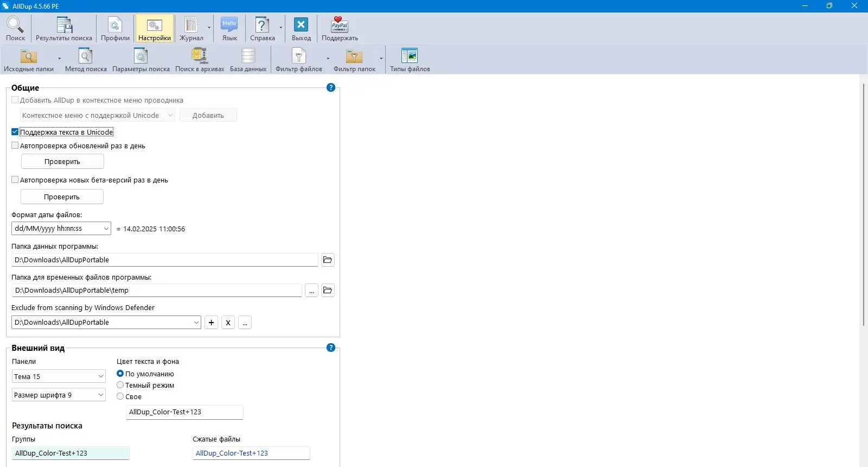Click the first Проверить button
Screen dimensions: 868x467
(62, 161)
